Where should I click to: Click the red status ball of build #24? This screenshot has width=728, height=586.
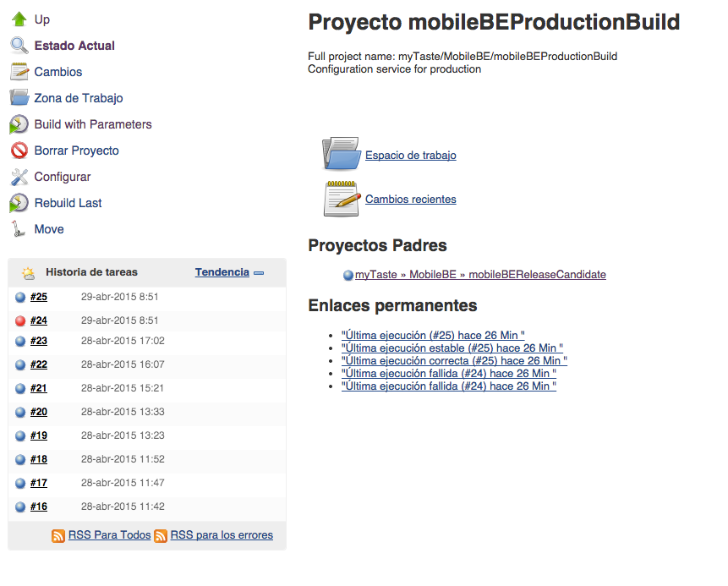[x=20, y=321]
